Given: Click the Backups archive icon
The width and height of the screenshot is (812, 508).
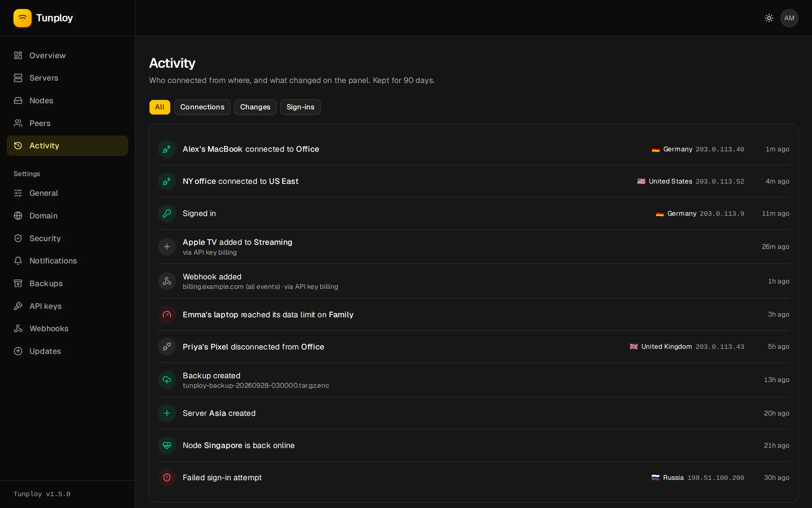Looking at the screenshot, I should point(18,283).
